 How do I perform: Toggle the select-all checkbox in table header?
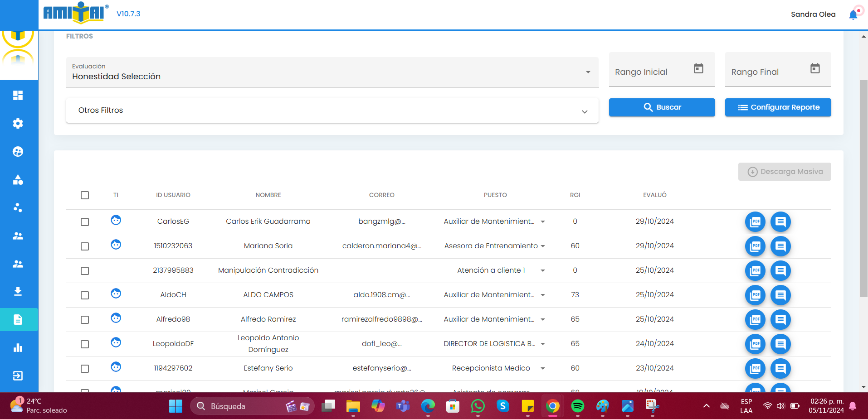[x=85, y=195]
